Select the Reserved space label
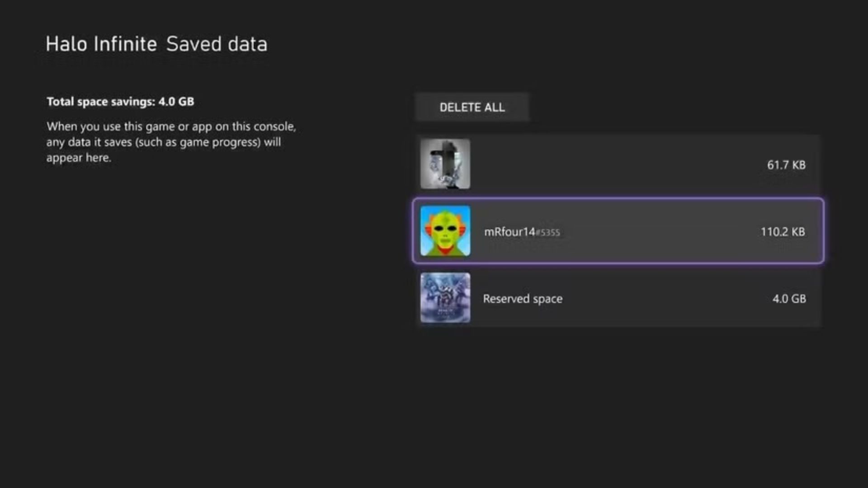868x488 pixels. (x=523, y=299)
